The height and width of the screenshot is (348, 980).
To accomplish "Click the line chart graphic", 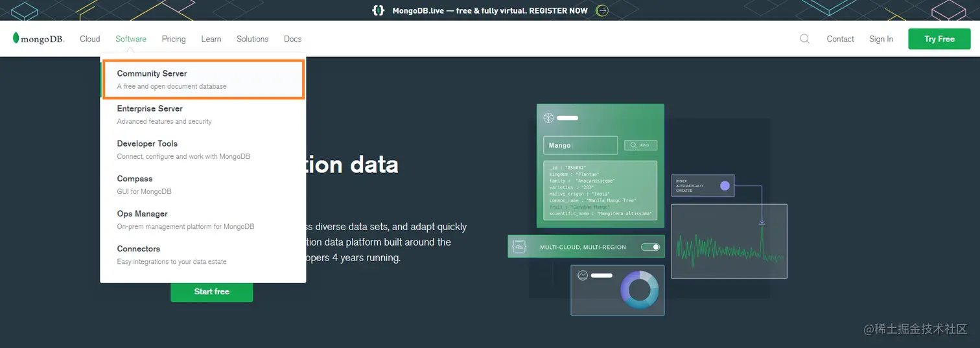I will point(729,241).
